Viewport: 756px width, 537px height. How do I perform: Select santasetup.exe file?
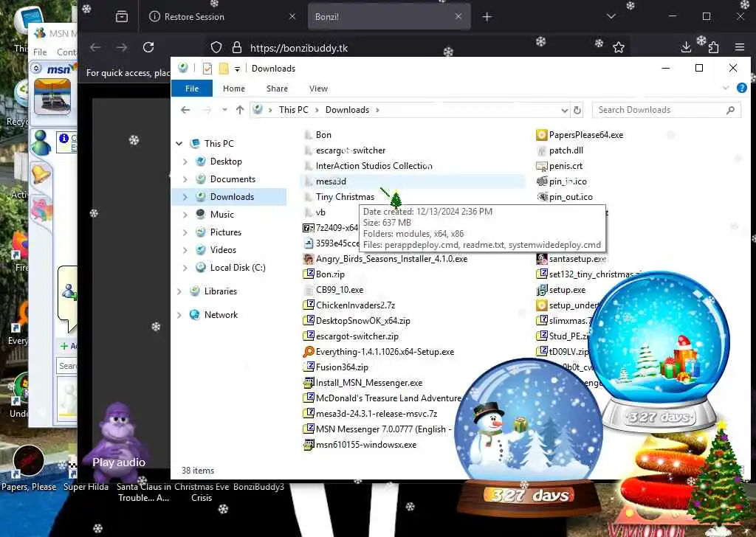coord(577,259)
